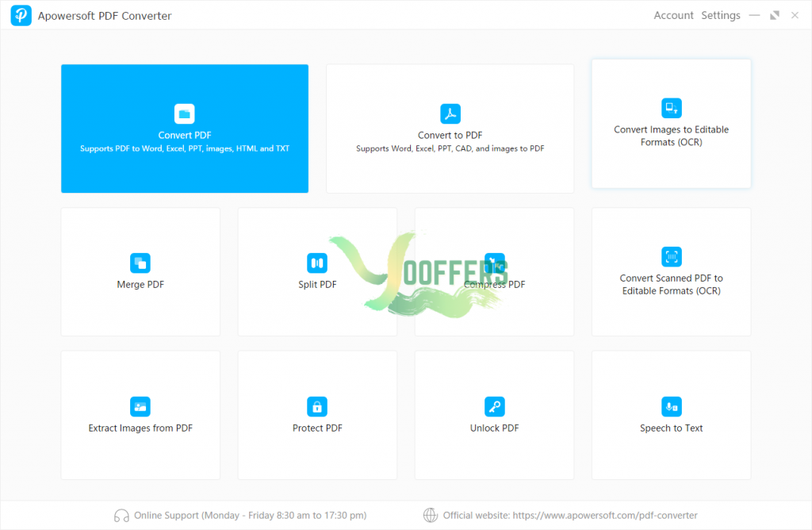Open Extract Images from PDF label
This screenshot has height=530, width=812.
140,428
